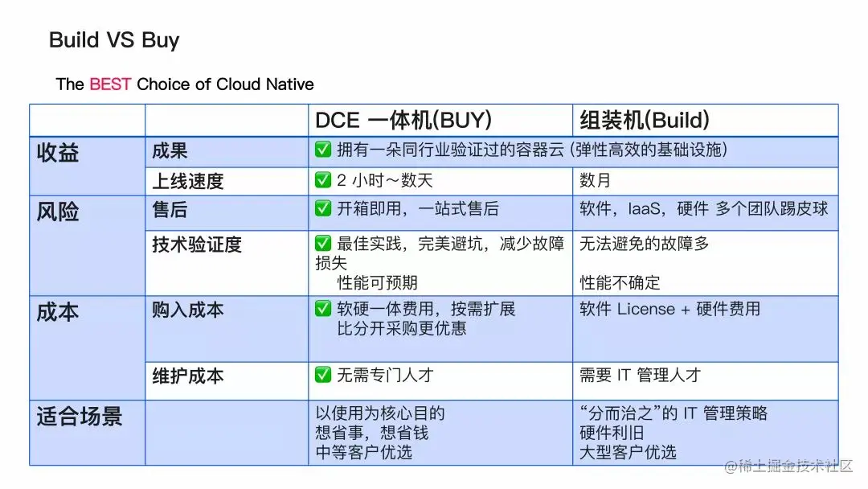868x489 pixels.
Task: Click the text '性能不确定'
Action: (620, 282)
